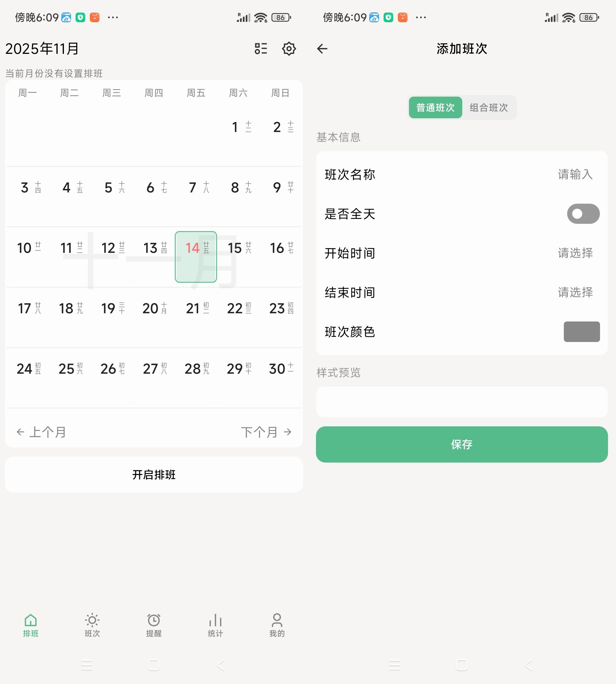
Task: Select the 普通班次 tab
Action: pos(435,107)
